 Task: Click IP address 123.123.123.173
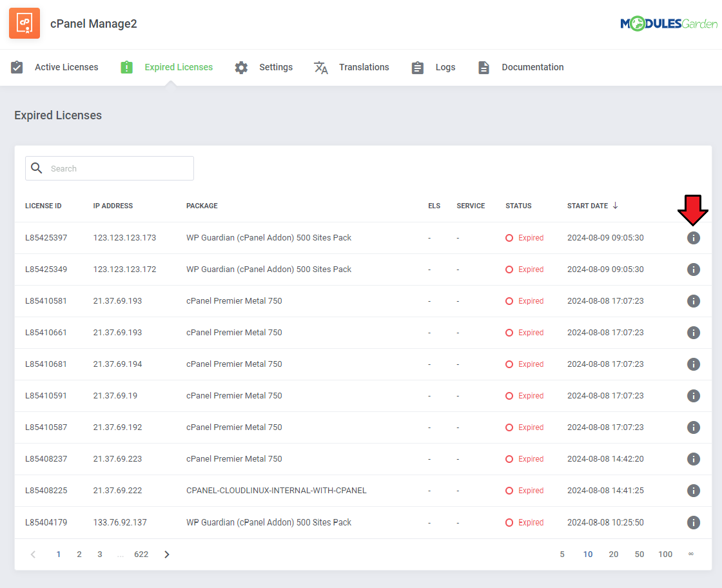pyautogui.click(x=125, y=238)
